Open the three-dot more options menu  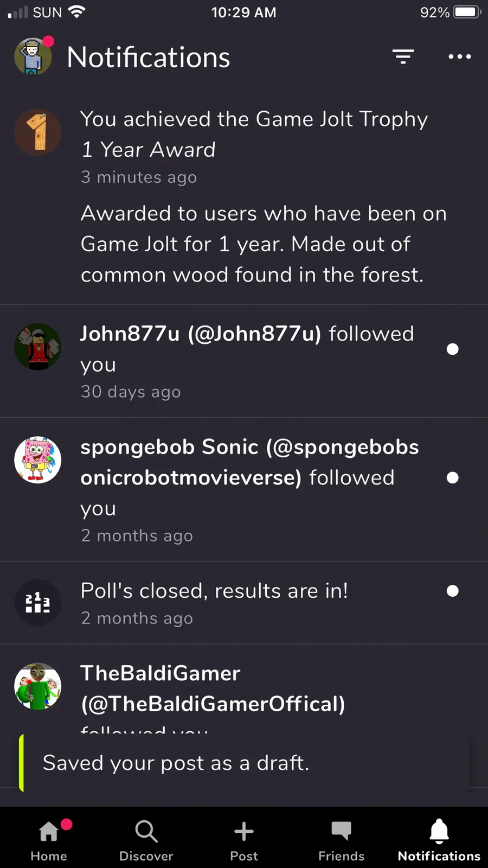[459, 56]
